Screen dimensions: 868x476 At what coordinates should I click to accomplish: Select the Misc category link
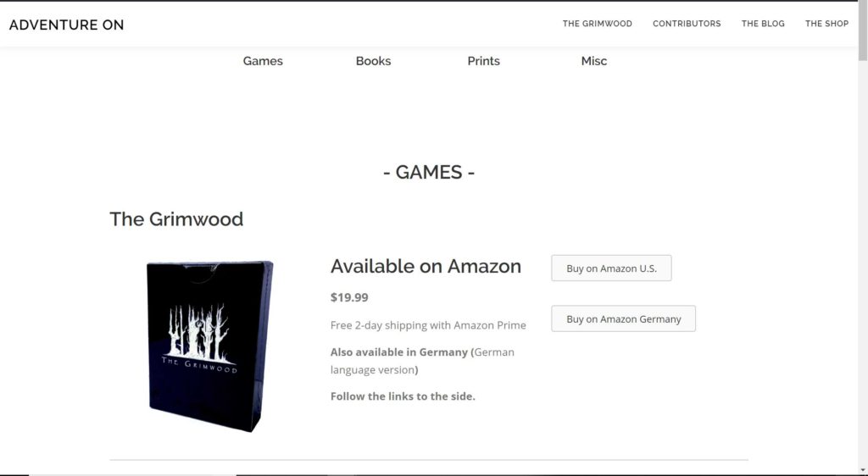click(x=594, y=61)
